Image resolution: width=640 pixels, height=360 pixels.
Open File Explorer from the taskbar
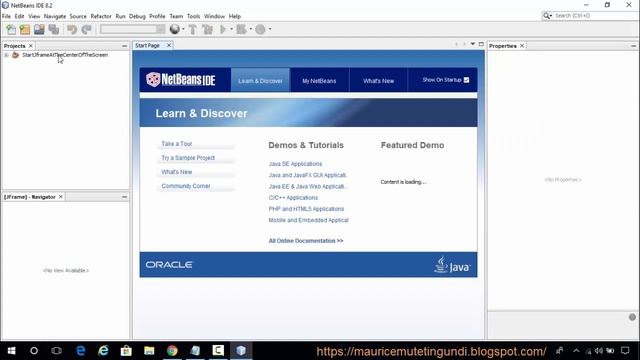click(149, 351)
